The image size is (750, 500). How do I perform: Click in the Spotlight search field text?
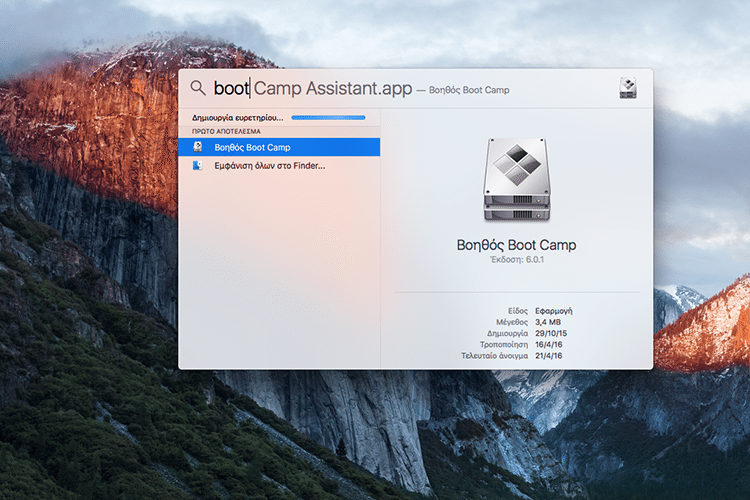(313, 89)
